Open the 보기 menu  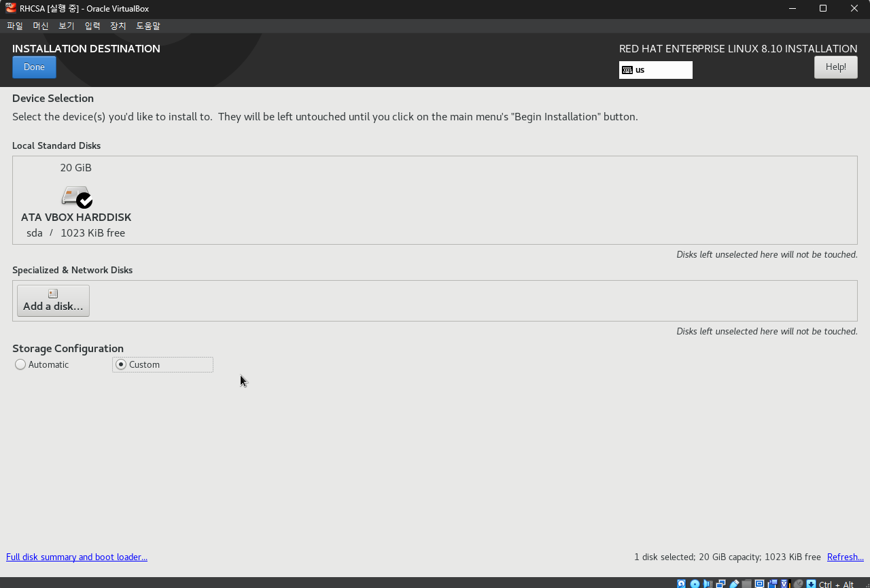67,26
